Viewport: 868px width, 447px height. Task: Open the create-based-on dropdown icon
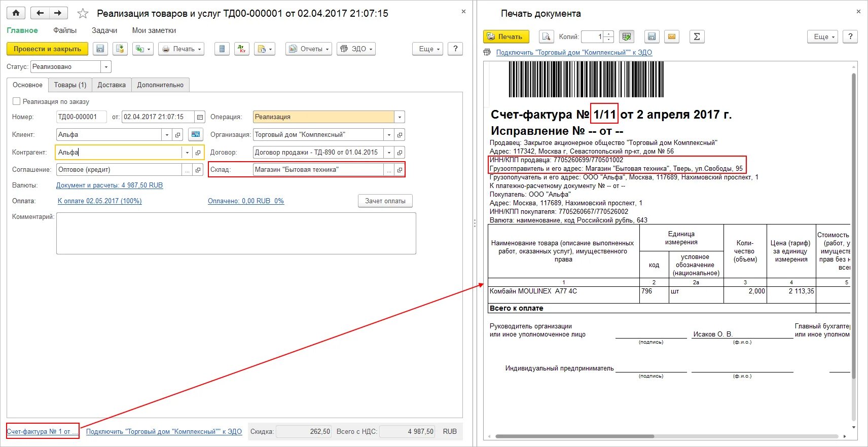[x=142, y=49]
